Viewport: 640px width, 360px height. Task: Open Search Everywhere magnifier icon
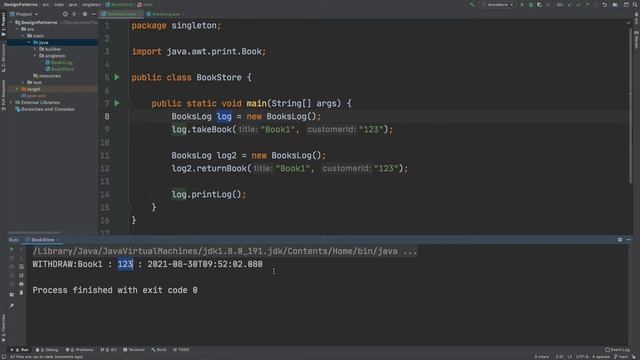pyautogui.click(x=635, y=4)
